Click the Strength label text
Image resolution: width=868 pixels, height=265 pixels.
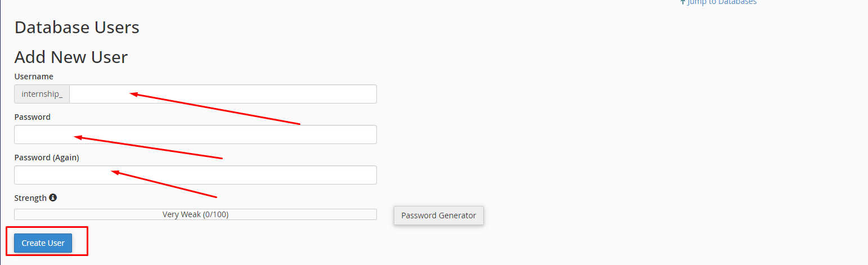(x=30, y=198)
